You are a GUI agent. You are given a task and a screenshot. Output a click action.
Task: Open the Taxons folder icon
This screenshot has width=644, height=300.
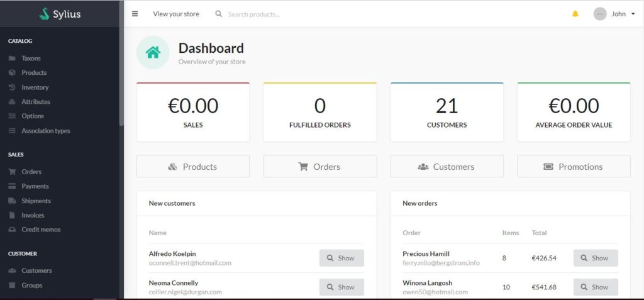pyautogui.click(x=12, y=58)
